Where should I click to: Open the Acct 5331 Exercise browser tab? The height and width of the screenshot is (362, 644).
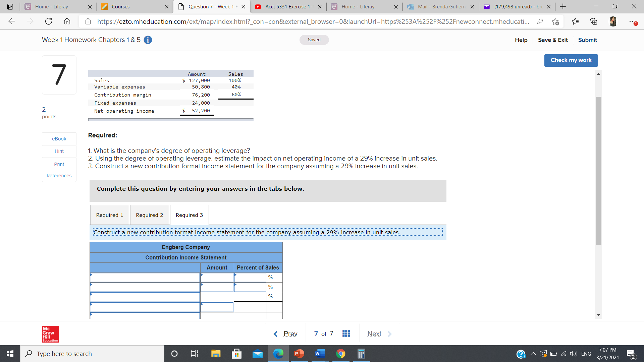point(287,6)
